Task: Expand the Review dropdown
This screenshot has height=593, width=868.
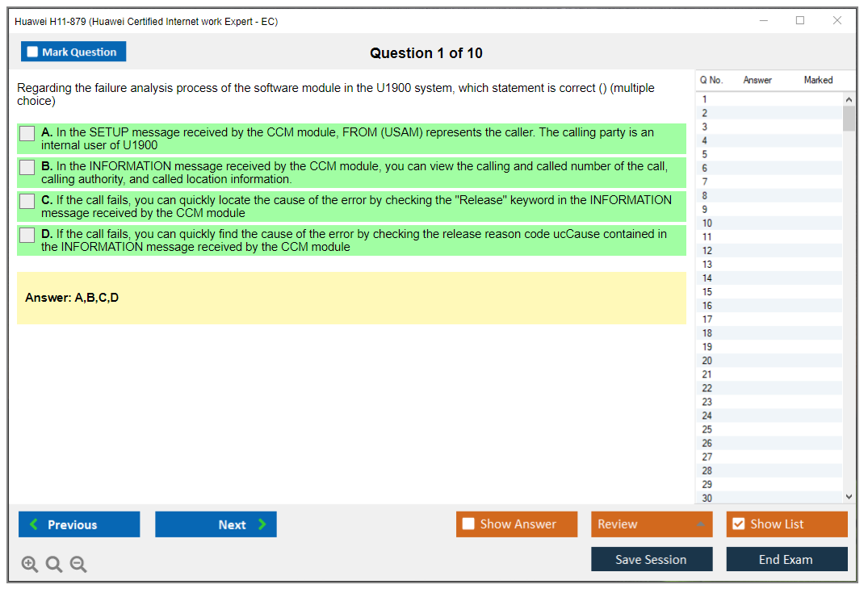Action: coord(651,524)
